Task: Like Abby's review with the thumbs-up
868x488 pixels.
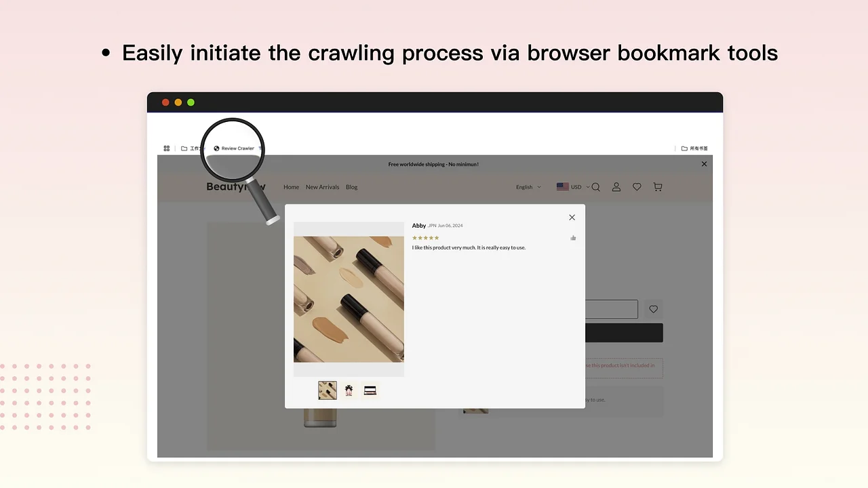Action: 573,237
